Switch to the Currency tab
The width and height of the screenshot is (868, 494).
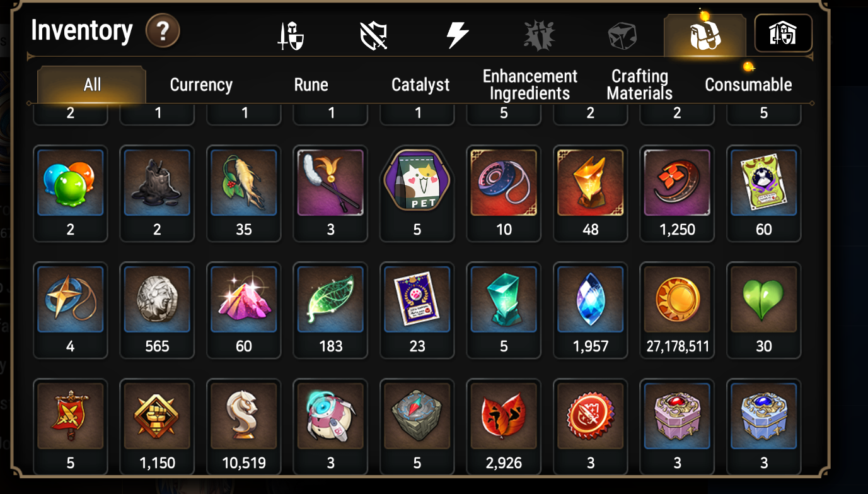(202, 85)
